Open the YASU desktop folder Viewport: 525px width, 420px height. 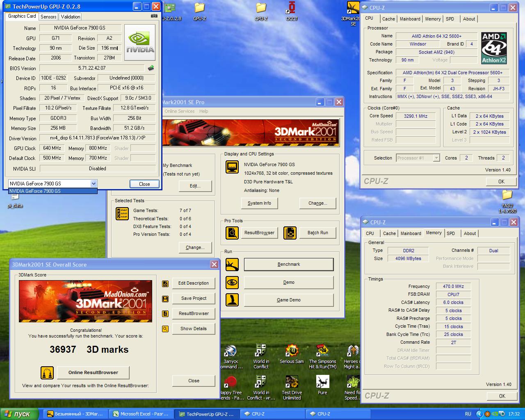(507, 201)
